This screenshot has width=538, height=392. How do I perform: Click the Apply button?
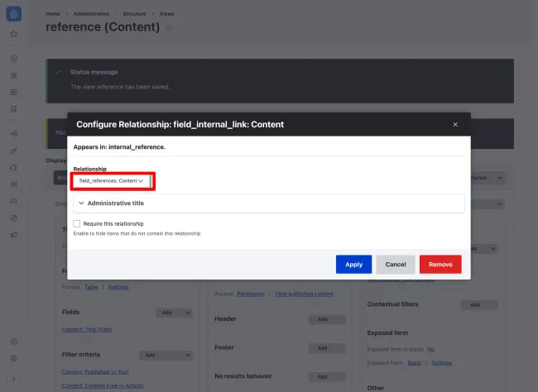click(x=353, y=264)
